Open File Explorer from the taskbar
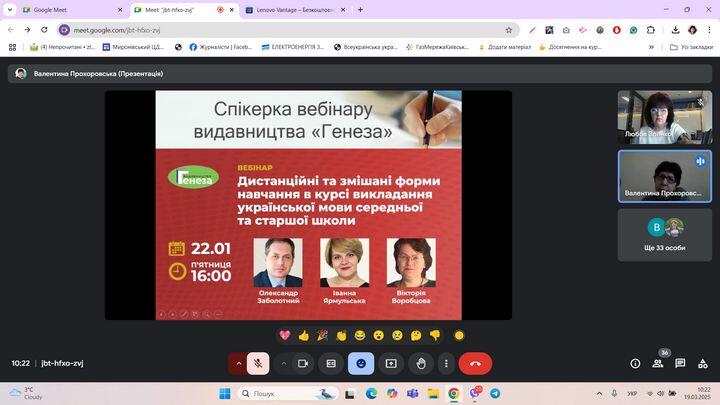The width and height of the screenshot is (720, 405). [x=433, y=394]
